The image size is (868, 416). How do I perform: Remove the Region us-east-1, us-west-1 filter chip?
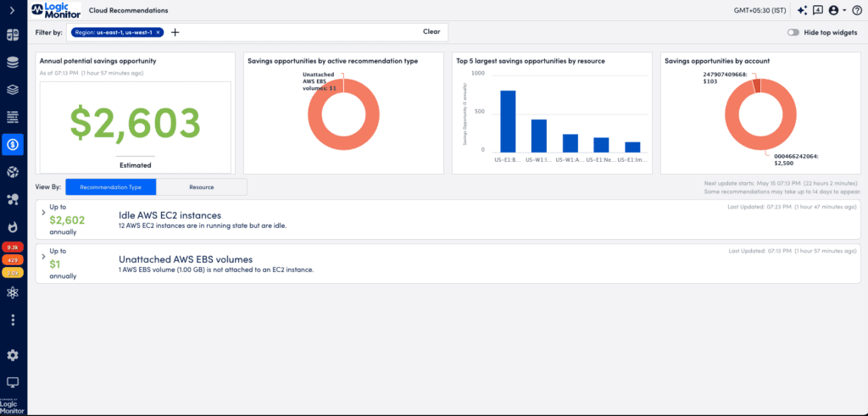158,32
